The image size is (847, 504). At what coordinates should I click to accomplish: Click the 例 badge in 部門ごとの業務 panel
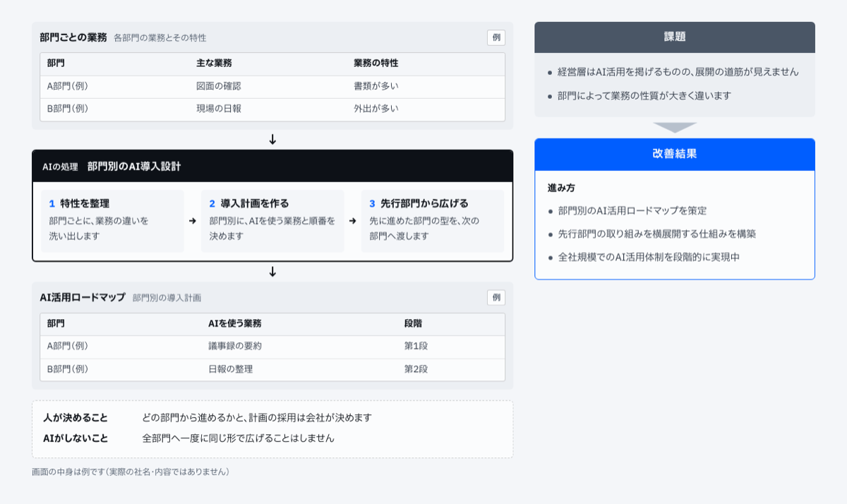click(496, 37)
